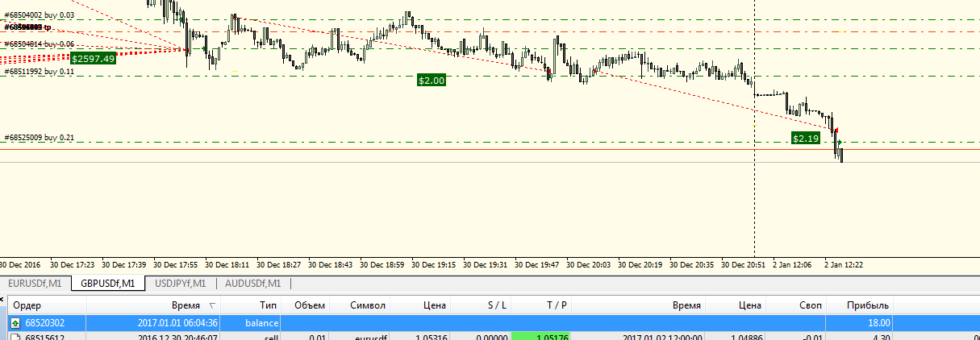
Task: Select order number 68520302
Action: (44, 322)
